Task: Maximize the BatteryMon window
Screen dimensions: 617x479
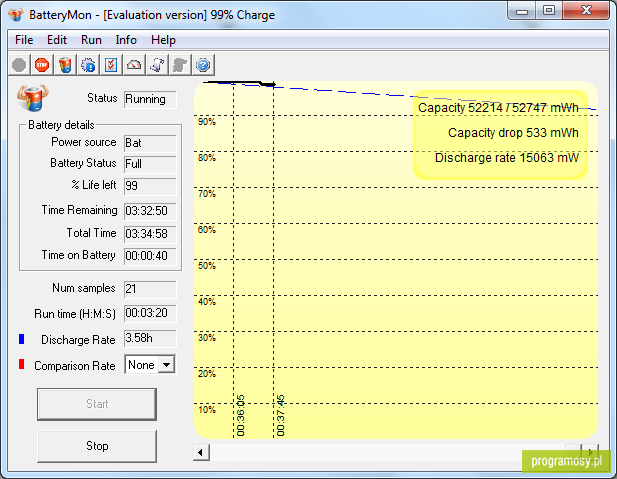Action: click(549, 11)
